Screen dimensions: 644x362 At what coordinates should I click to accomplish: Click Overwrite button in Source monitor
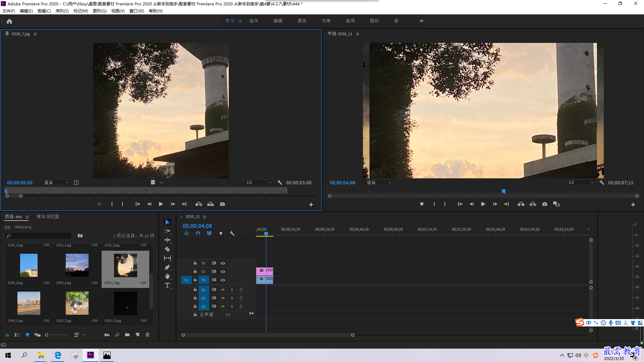210,204
